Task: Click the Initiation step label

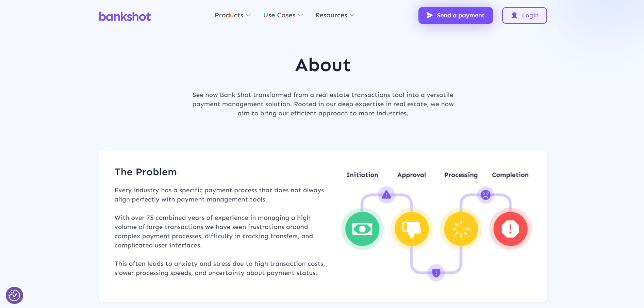Action: (x=362, y=175)
